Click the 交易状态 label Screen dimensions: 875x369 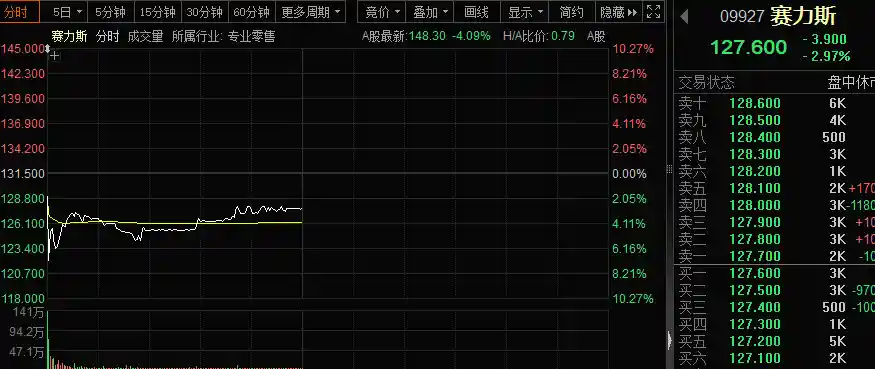pos(706,83)
